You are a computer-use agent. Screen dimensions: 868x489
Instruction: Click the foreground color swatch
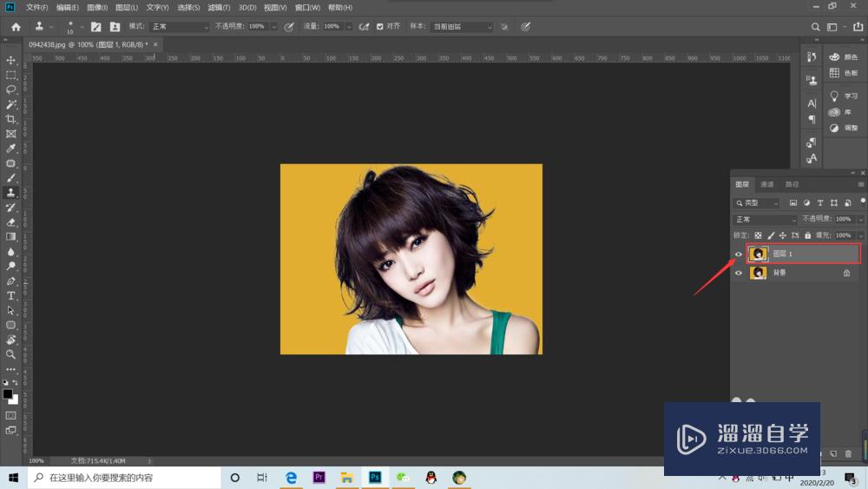[8, 394]
